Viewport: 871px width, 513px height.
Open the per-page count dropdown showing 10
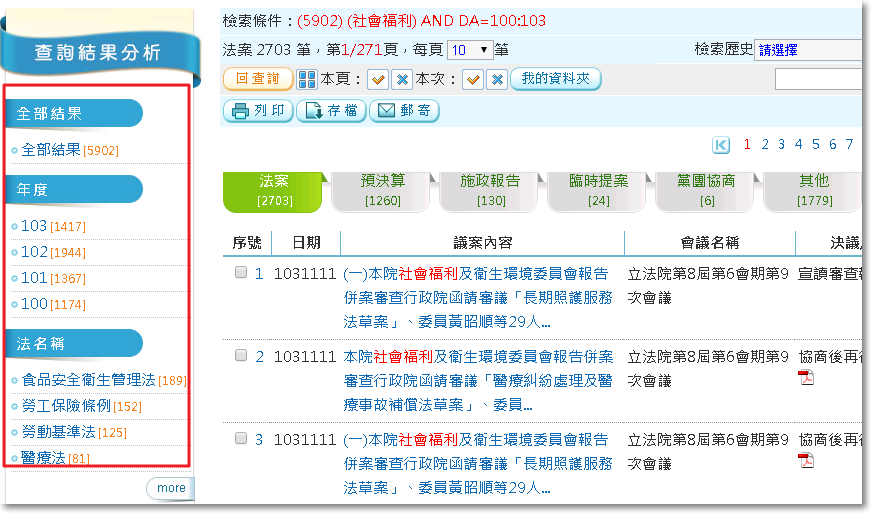pyautogui.click(x=470, y=49)
